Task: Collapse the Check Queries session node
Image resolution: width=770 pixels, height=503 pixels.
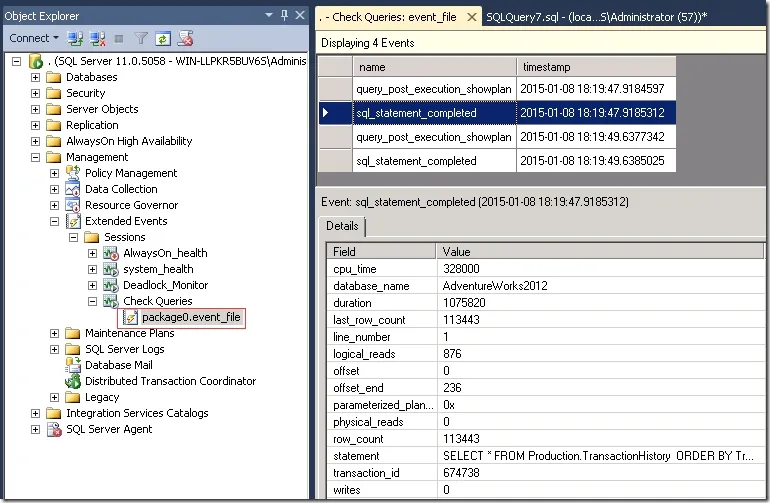Action: [x=92, y=301]
